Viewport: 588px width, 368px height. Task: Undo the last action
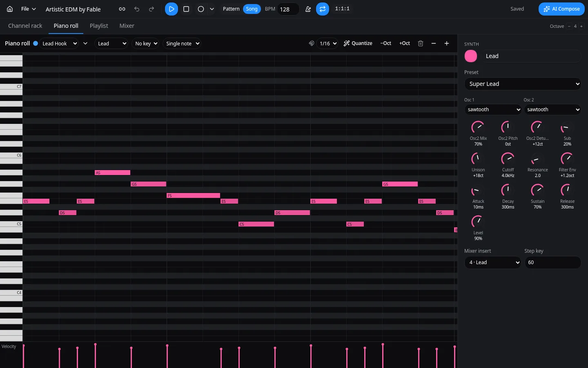click(137, 9)
